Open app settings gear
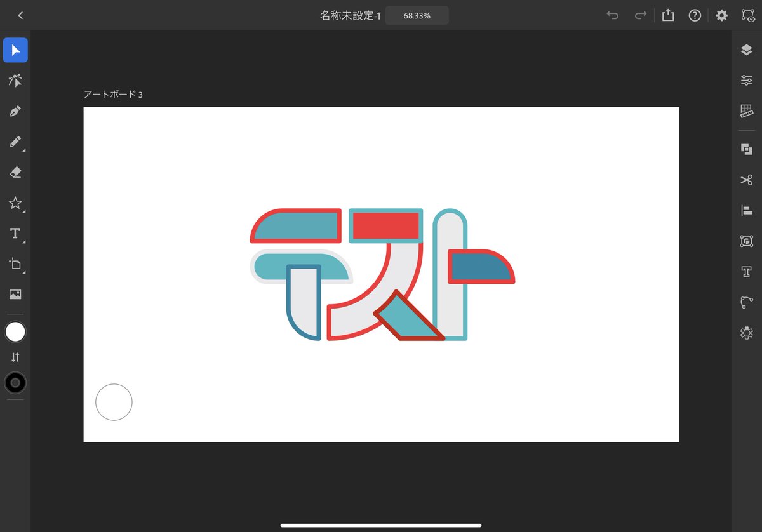Viewport: 762px width, 532px height. pos(722,15)
